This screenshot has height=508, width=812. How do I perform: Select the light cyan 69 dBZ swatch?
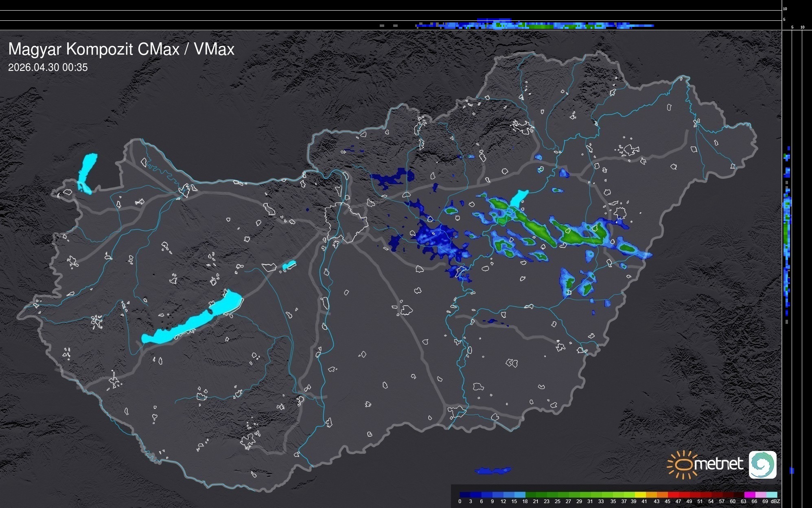(x=772, y=495)
